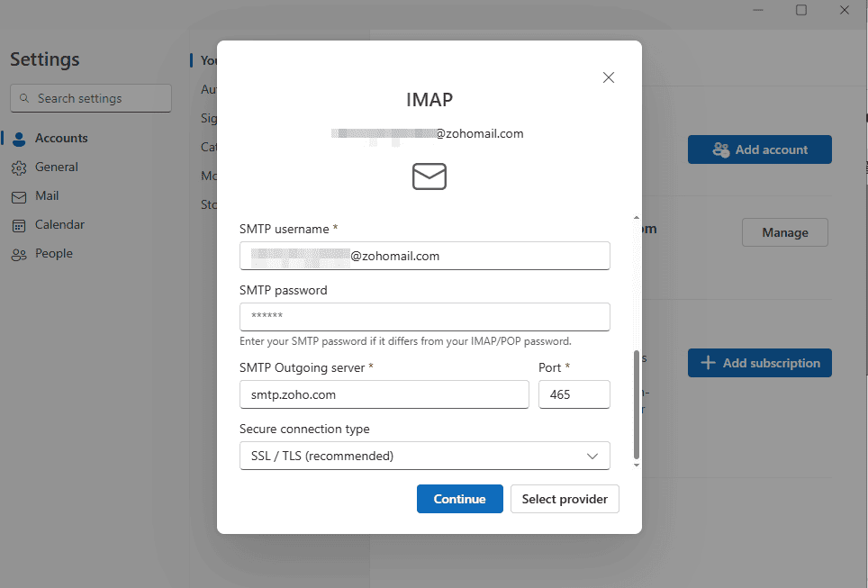Click the scroll-down arrow of the dialog scrollbar
Screen dimensions: 868x588
[636, 465]
